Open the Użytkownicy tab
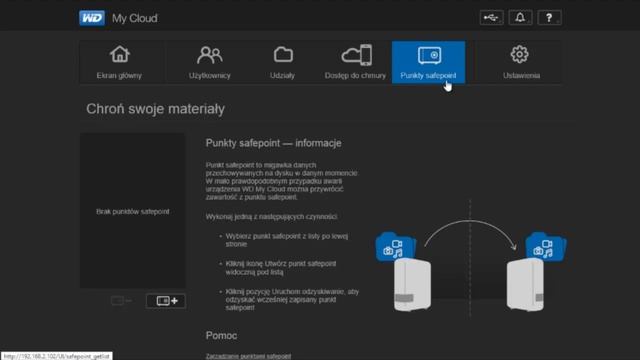640x360 pixels. click(x=210, y=62)
